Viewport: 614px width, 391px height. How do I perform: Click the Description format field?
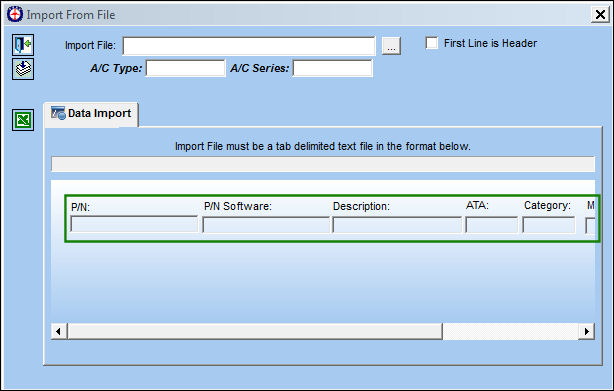tap(397, 225)
